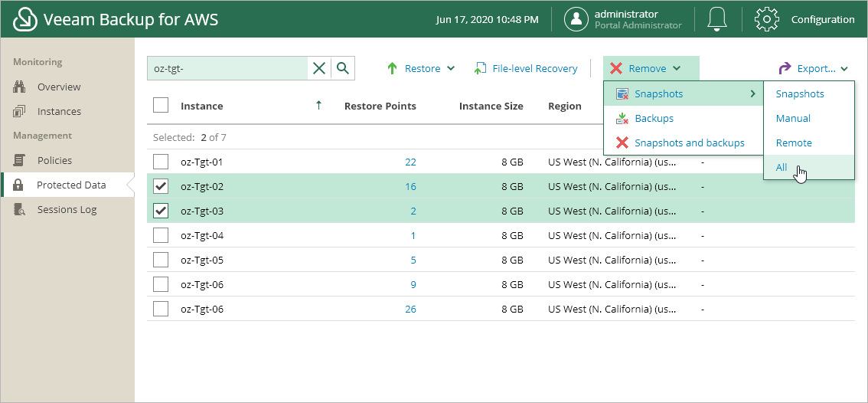Uncheck the oz-Tgt-03 row checkbox
The height and width of the screenshot is (403, 868).
click(x=161, y=211)
